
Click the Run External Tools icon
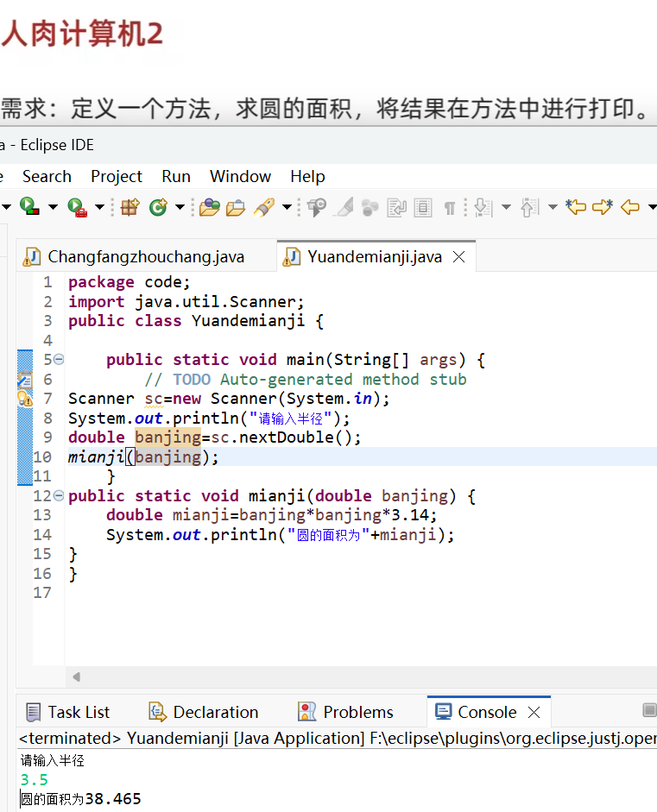point(77,208)
